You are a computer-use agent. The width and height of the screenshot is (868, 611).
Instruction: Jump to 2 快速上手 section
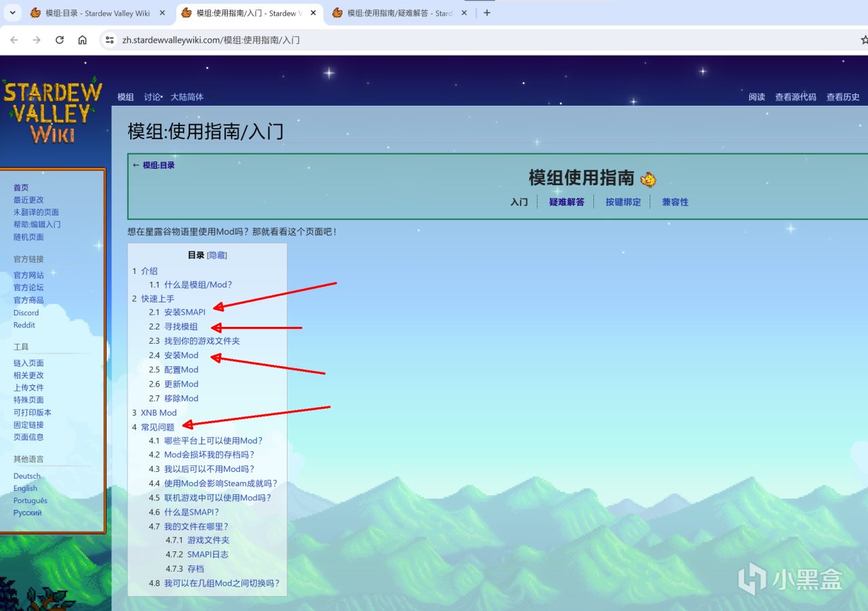pyautogui.click(x=153, y=298)
